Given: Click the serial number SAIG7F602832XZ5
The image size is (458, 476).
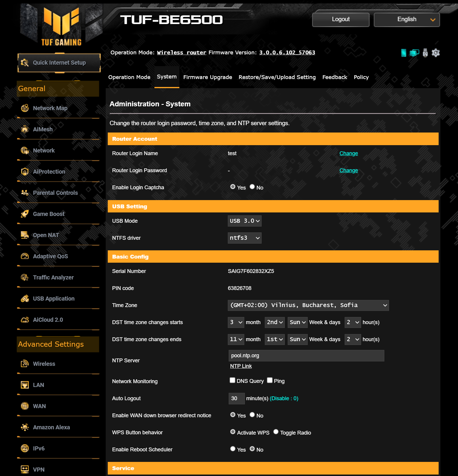Looking at the screenshot, I should tap(251, 271).
